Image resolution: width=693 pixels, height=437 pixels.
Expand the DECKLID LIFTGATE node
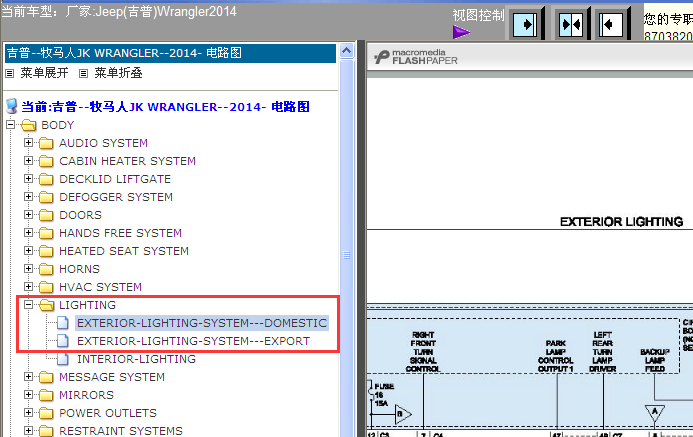[28, 179]
